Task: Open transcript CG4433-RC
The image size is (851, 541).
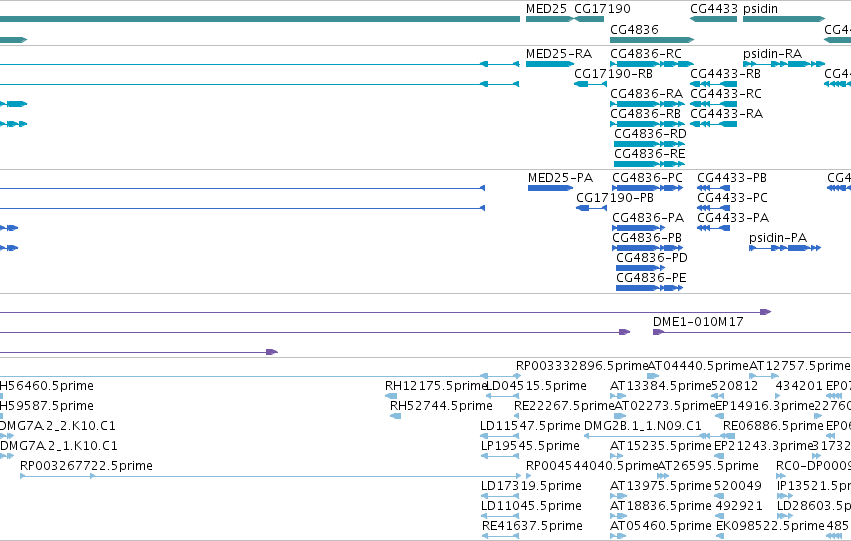Action: click(726, 94)
